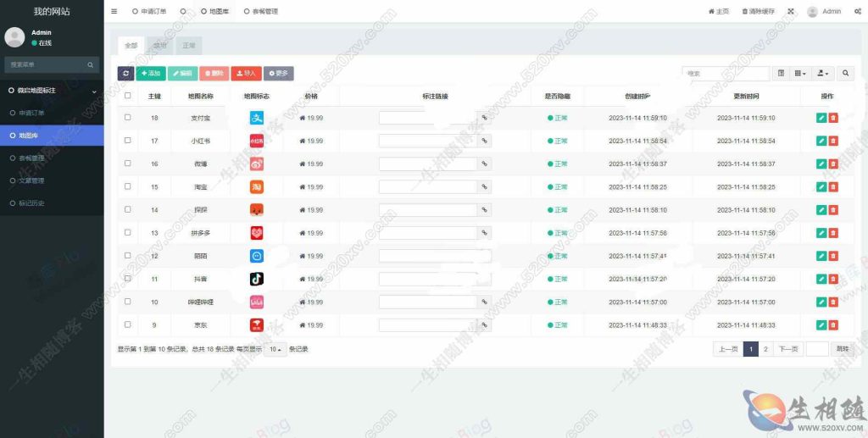
Task: Click the 清除缓存 clear cache link
Action: (759, 11)
